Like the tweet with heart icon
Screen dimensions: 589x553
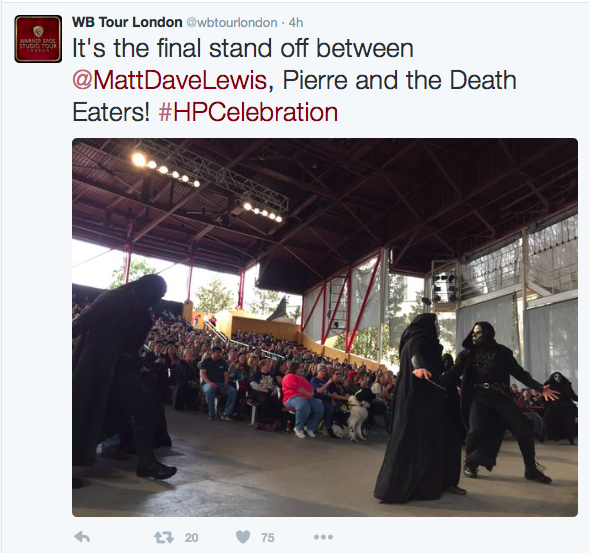click(243, 537)
